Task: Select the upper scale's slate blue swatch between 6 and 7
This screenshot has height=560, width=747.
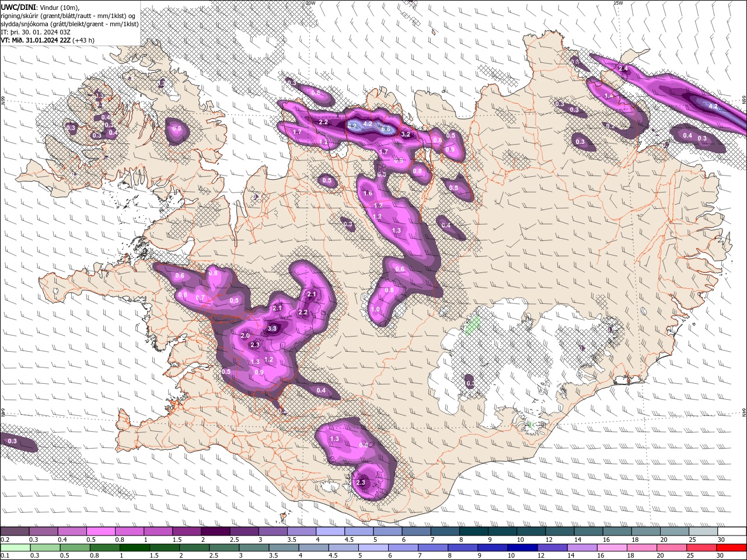Action: (x=417, y=531)
